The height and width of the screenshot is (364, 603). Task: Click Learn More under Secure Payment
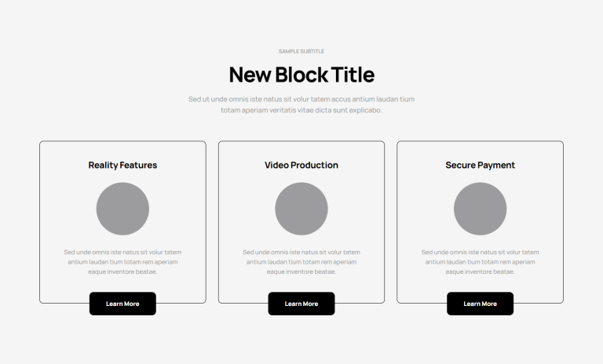(480, 304)
